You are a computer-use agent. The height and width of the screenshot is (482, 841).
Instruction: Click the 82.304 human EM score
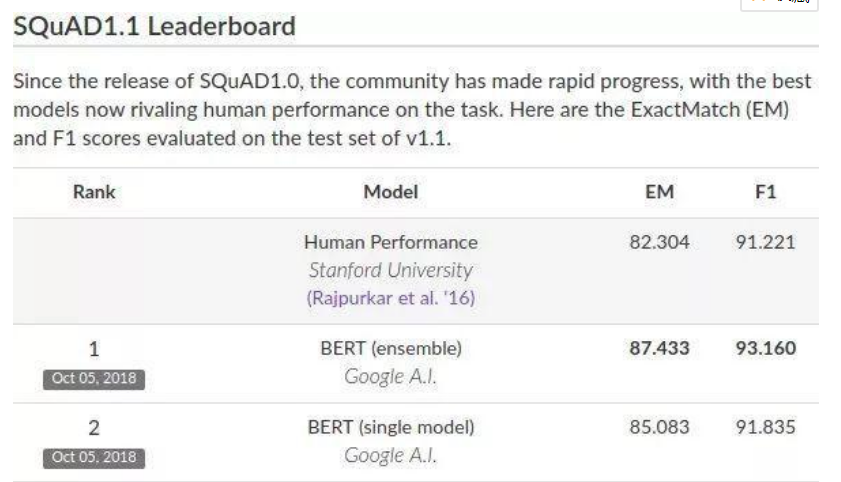point(659,242)
